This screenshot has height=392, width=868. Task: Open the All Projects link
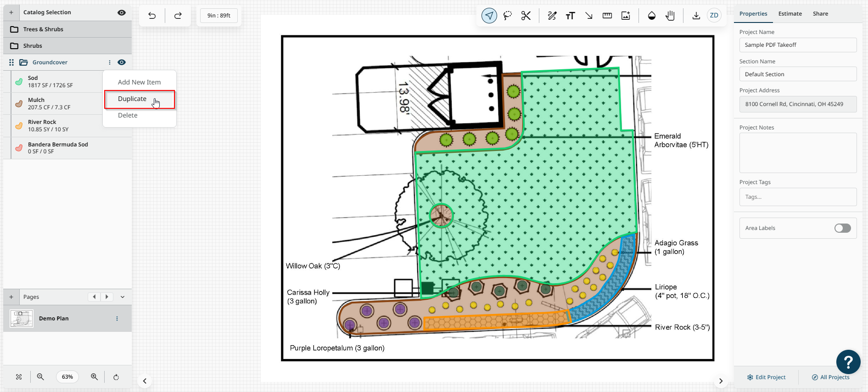[x=830, y=377]
